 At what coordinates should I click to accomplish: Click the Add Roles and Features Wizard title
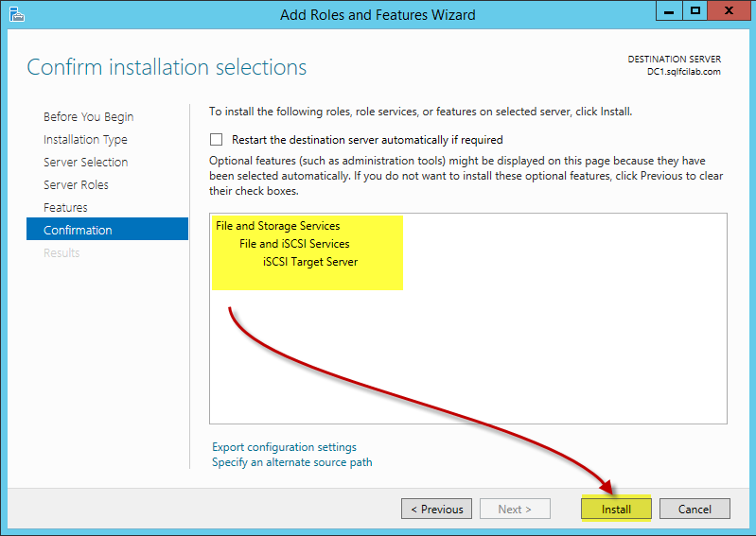click(378, 15)
